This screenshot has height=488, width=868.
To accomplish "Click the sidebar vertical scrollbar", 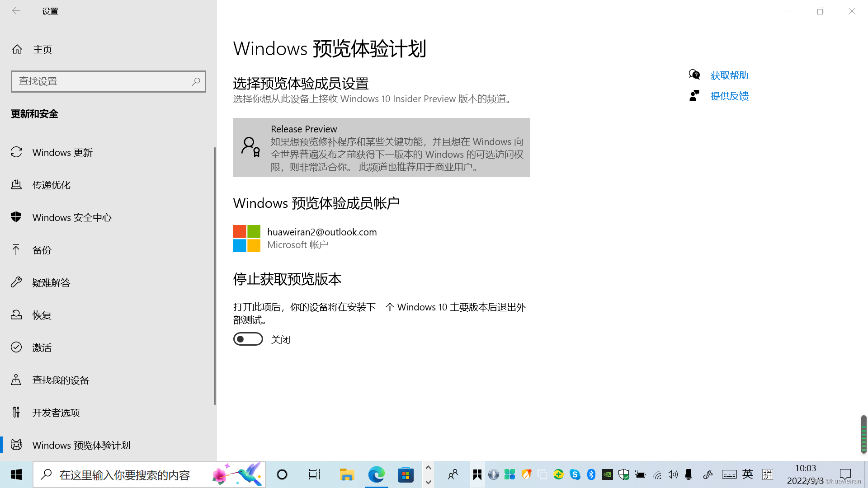I will pos(215,276).
